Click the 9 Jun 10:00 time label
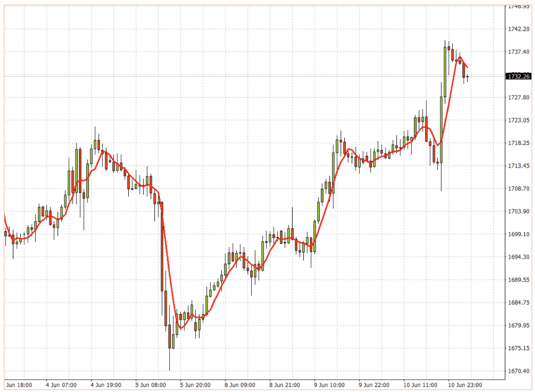This screenshot has height=392, width=535. [329, 385]
